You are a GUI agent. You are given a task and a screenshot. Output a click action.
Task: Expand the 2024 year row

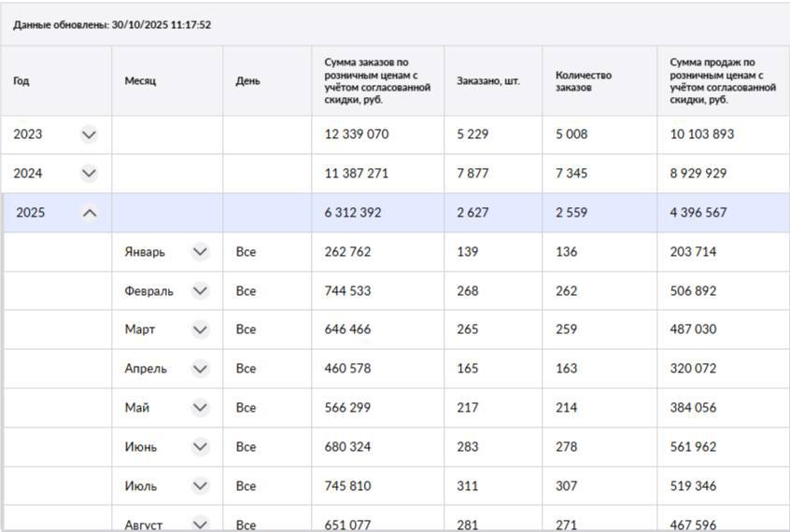tap(89, 174)
